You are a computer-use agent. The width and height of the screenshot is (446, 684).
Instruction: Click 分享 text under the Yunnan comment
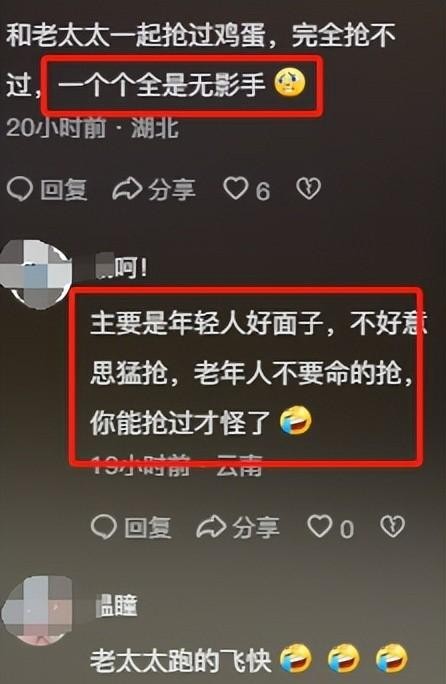256,527
